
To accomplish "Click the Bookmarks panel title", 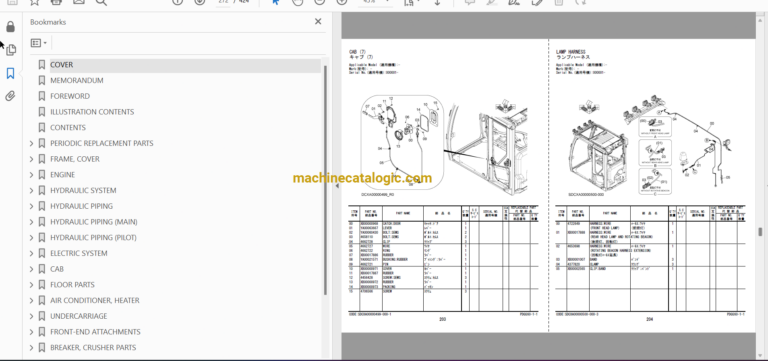I will point(48,22).
